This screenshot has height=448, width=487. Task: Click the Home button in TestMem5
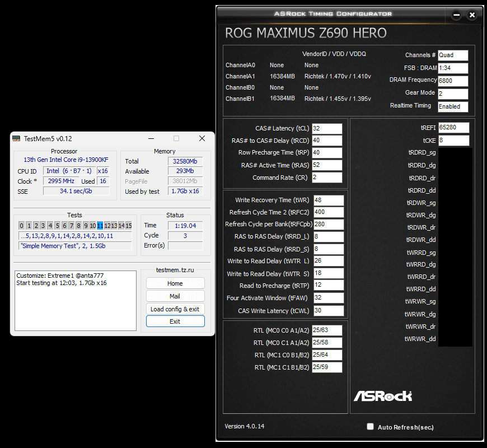click(x=175, y=283)
